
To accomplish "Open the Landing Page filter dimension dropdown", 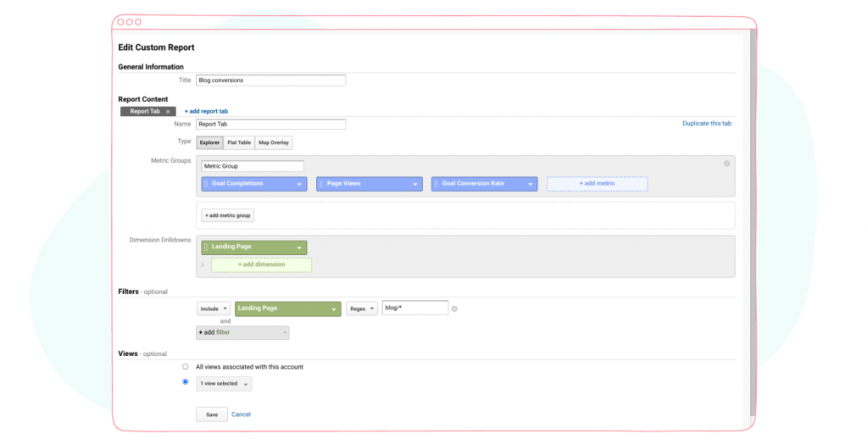I will pyautogui.click(x=288, y=309).
